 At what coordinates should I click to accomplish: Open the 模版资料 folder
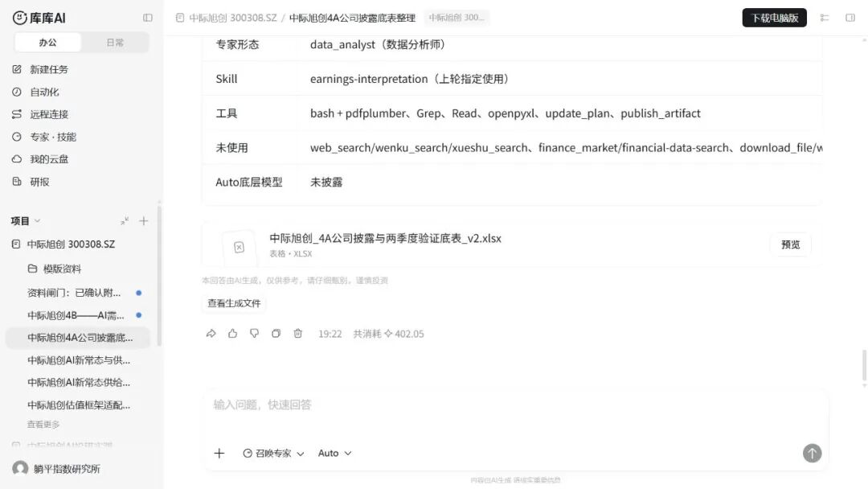(62, 269)
